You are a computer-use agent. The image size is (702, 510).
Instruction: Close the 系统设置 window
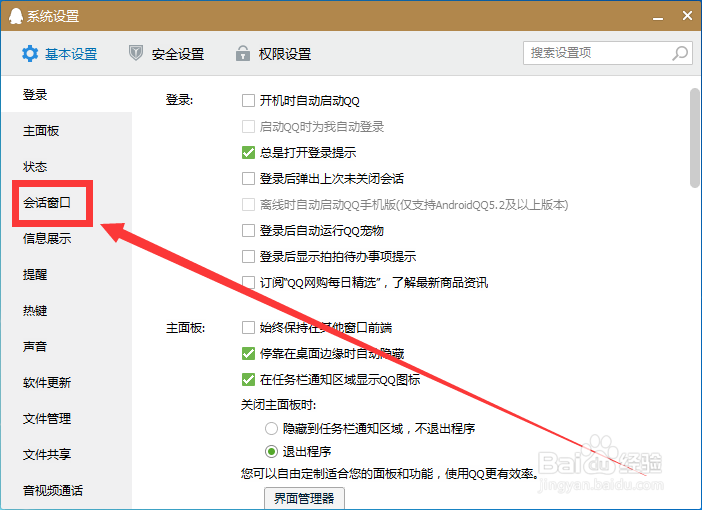687,16
